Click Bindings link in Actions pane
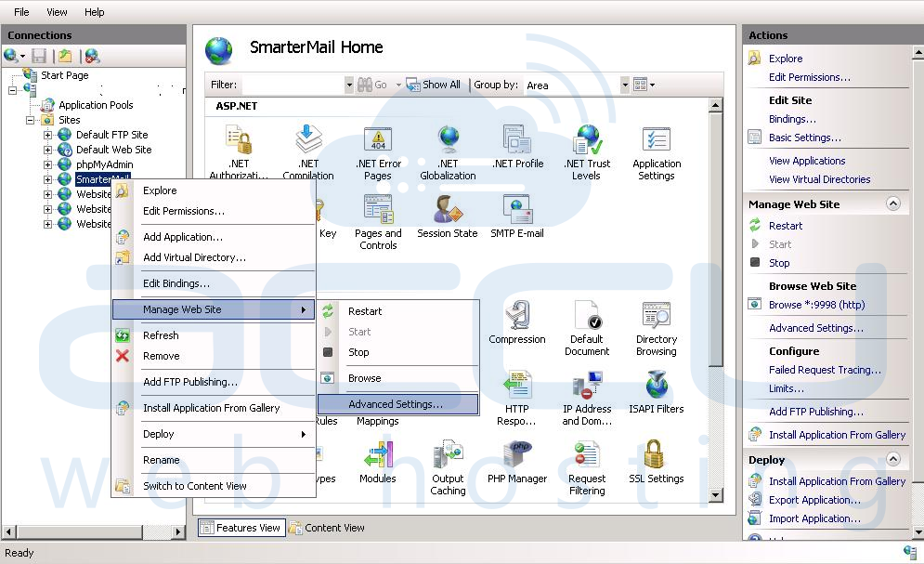The image size is (924, 564). (792, 119)
